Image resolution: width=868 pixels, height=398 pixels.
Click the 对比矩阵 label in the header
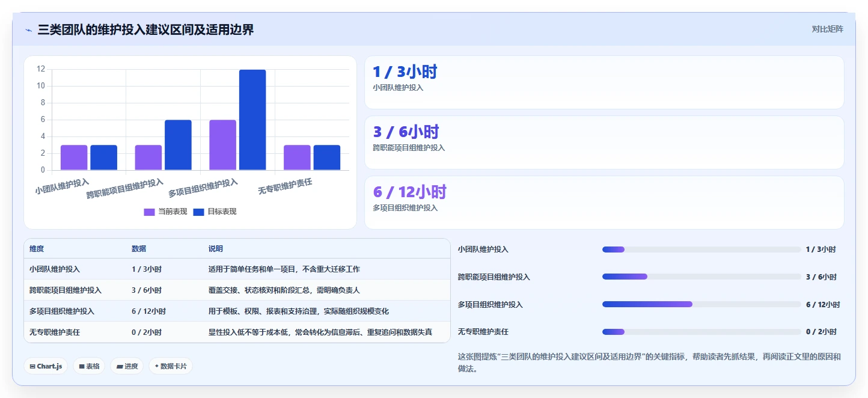827,29
